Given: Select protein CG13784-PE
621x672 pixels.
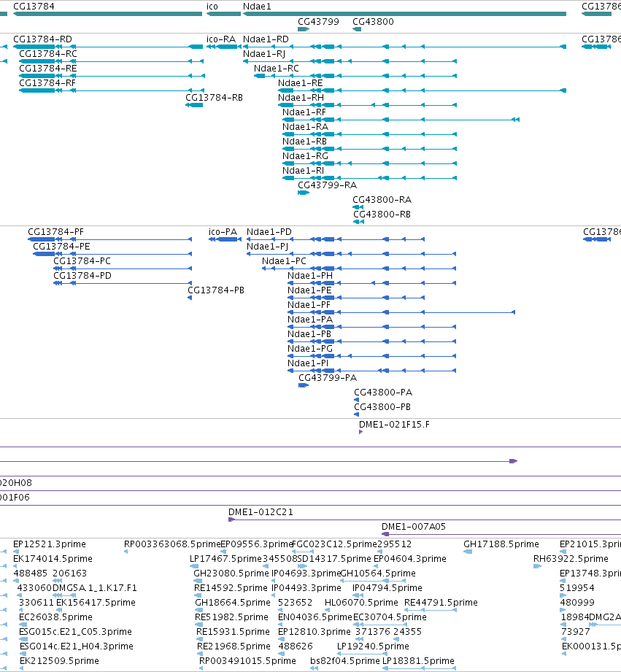Looking at the screenshot, I should 61,246.
